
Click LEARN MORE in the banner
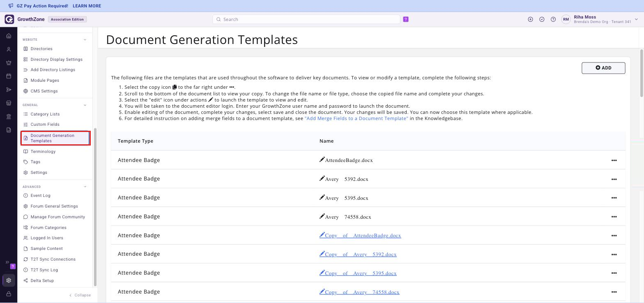coord(87,6)
